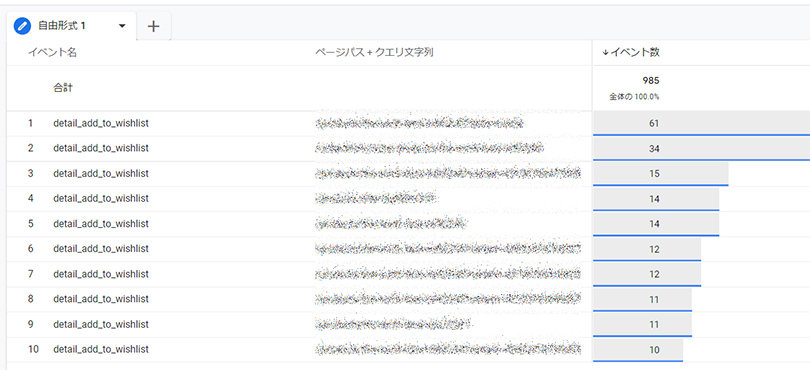Select row 10 detail_add_to_wishlist event name
The height and width of the screenshot is (370, 810).
coord(101,349)
